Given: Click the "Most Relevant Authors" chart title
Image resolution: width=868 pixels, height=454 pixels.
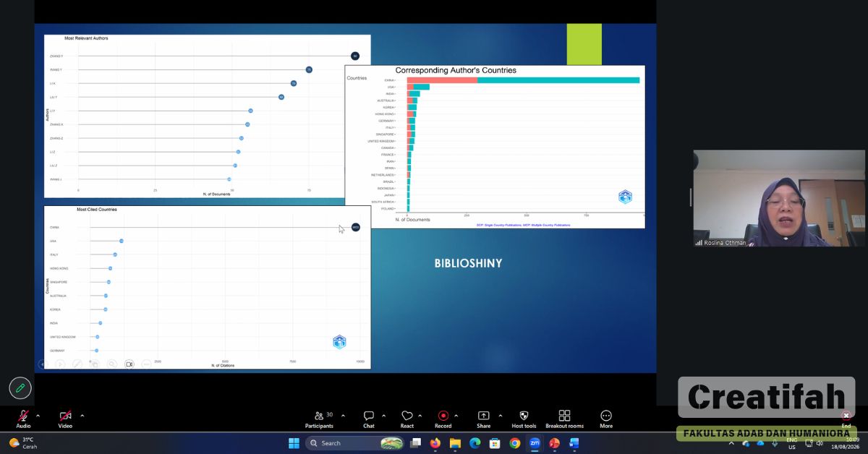Looking at the screenshot, I should coord(86,38).
